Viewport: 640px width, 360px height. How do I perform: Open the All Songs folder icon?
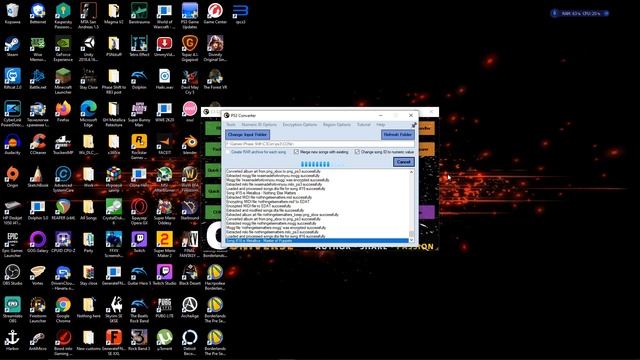tap(89, 209)
